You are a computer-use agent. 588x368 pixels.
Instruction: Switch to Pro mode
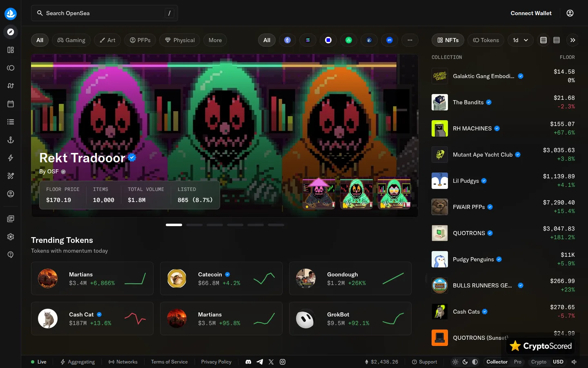click(518, 362)
